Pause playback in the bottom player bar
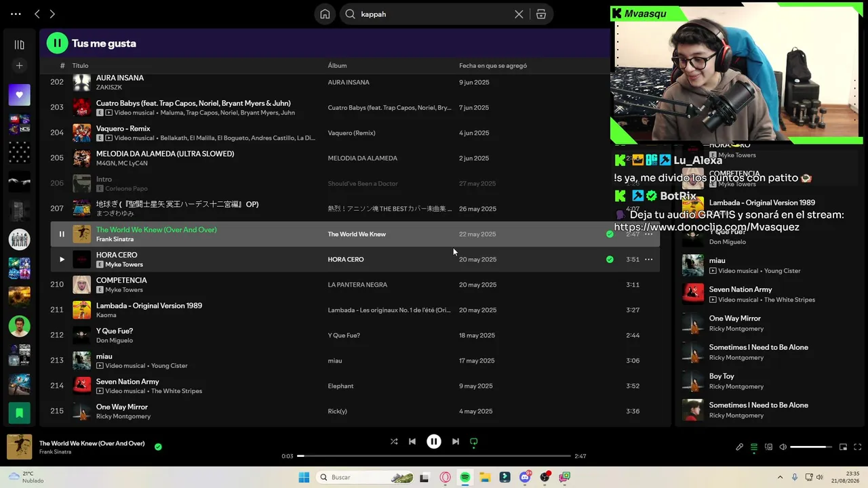 click(x=434, y=441)
